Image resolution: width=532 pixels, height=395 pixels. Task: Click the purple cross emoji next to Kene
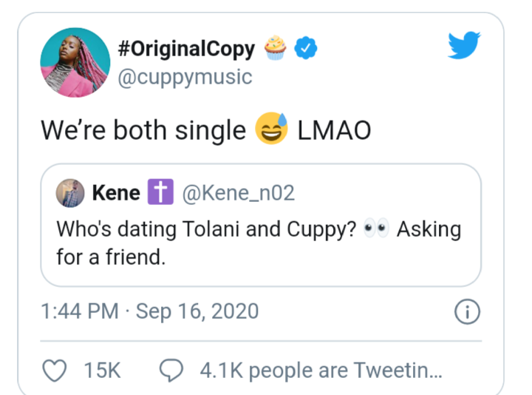(x=160, y=194)
